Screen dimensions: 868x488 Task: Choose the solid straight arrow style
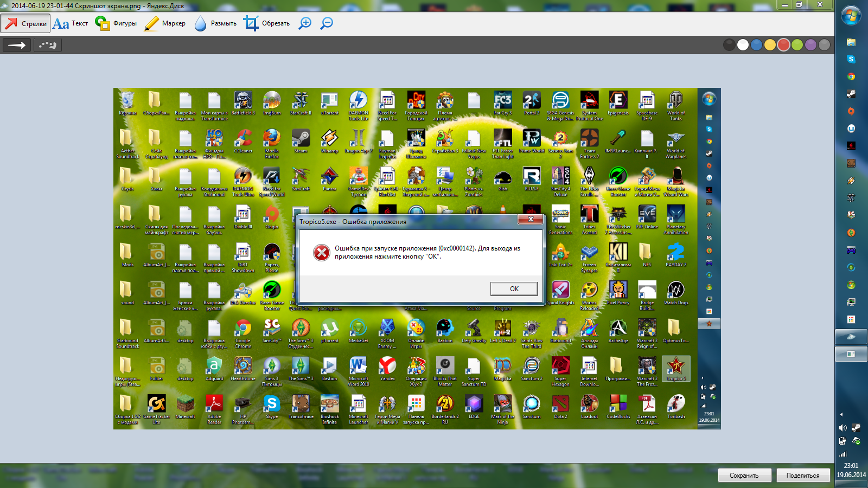tap(17, 45)
